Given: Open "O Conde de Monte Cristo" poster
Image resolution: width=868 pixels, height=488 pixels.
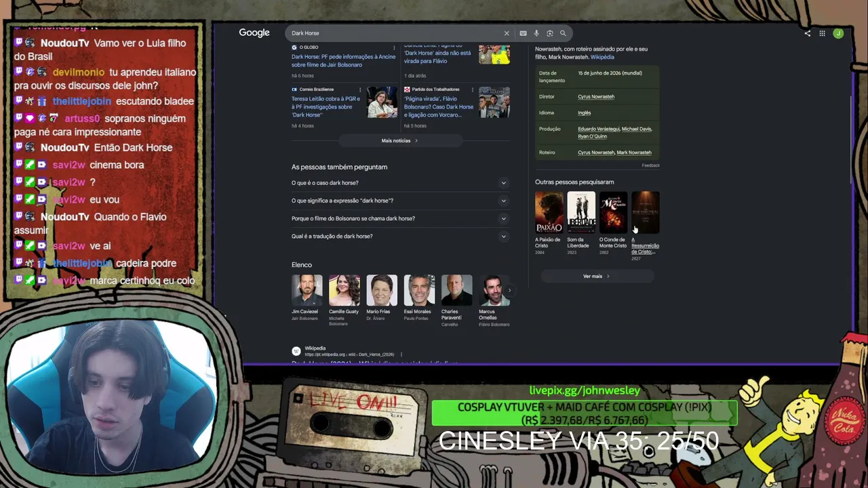Looking at the screenshot, I should 613,213.
